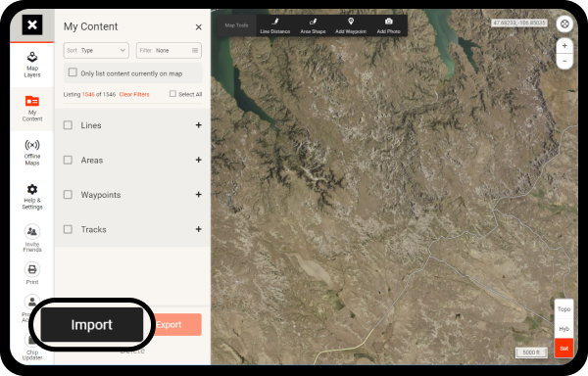Click the Listing 1546 of 1546 text
This screenshot has height=376, width=588.
(89, 94)
